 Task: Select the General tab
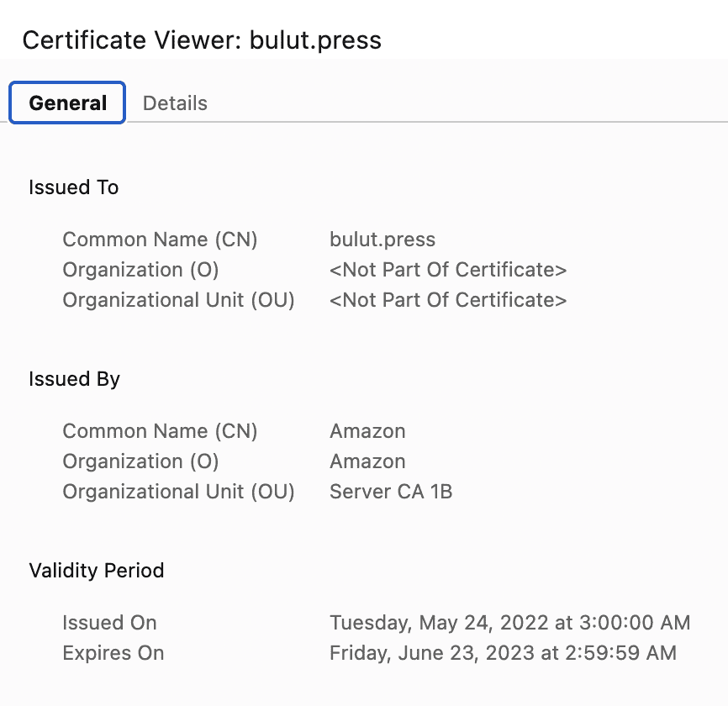(x=67, y=103)
